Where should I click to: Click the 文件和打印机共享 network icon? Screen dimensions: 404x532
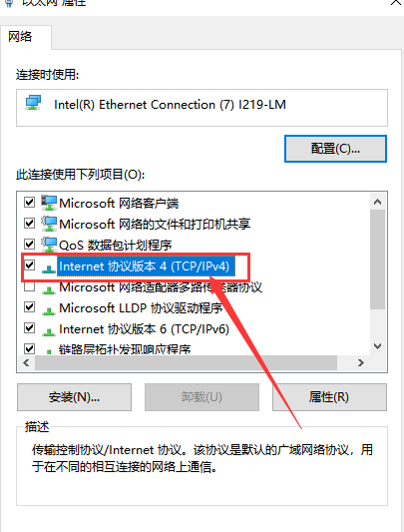pos(49,224)
